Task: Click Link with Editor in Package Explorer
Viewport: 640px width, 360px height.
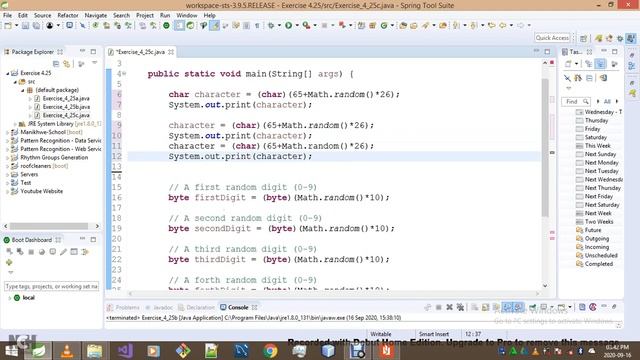Action: click(67, 64)
